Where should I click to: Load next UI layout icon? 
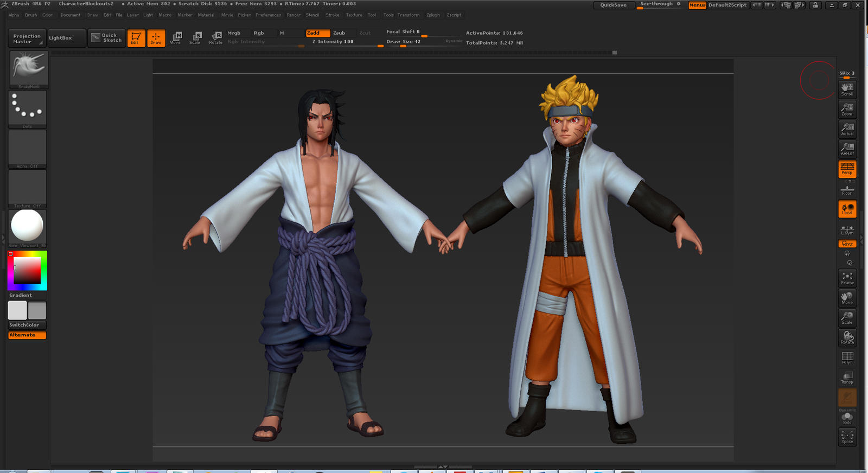799,5
